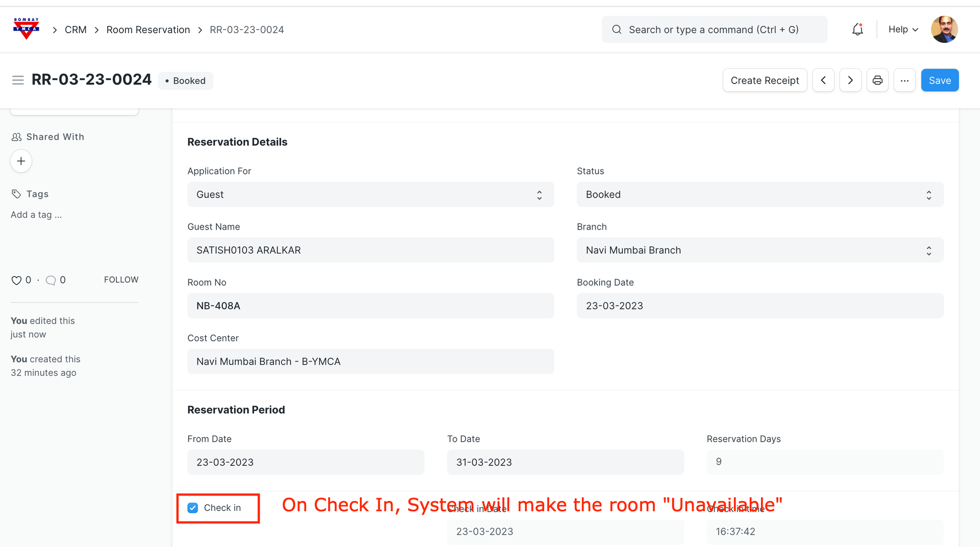Click the print icon
The width and height of the screenshot is (980, 547).
(x=877, y=81)
